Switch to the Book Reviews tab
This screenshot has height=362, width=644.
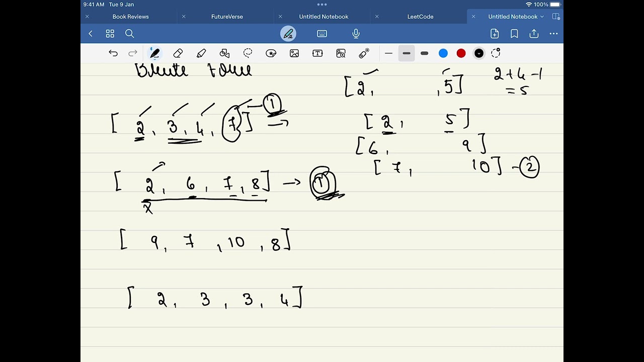(130, 17)
